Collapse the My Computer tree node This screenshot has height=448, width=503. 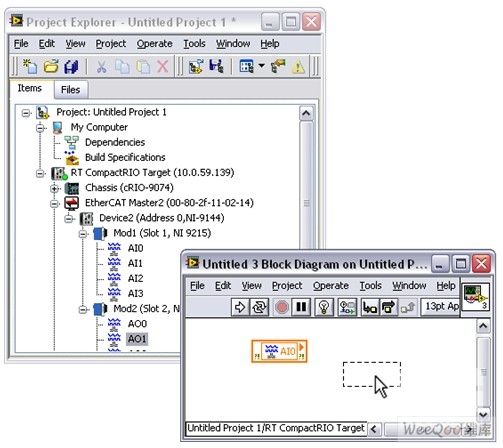tap(40, 128)
